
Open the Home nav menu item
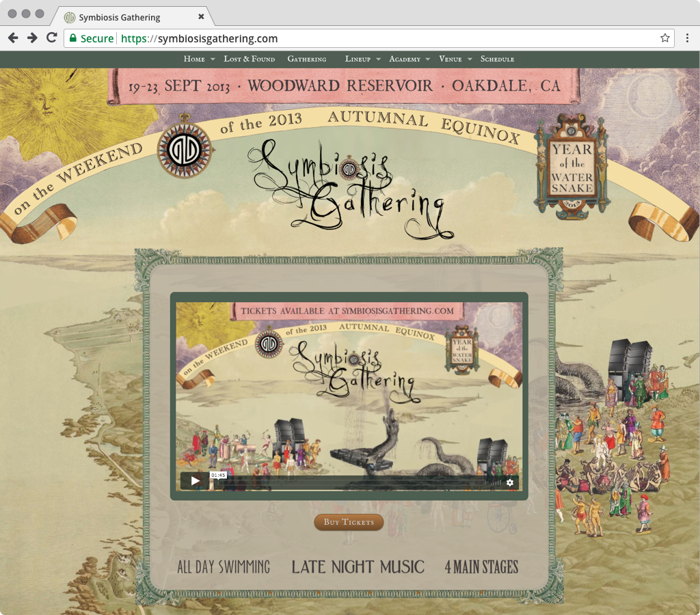click(194, 59)
